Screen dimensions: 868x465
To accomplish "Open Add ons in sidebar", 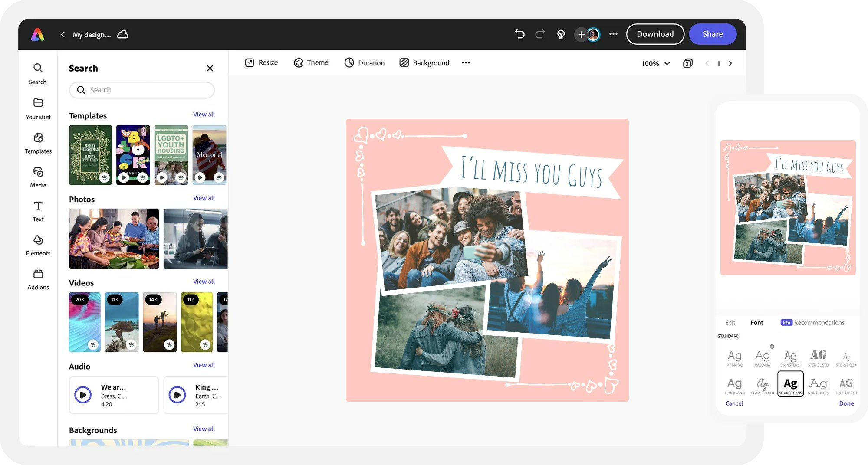I will point(38,280).
